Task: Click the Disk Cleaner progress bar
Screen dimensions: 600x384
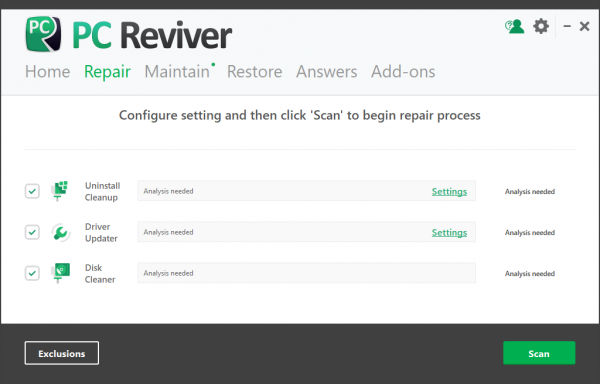Action: coord(307,273)
